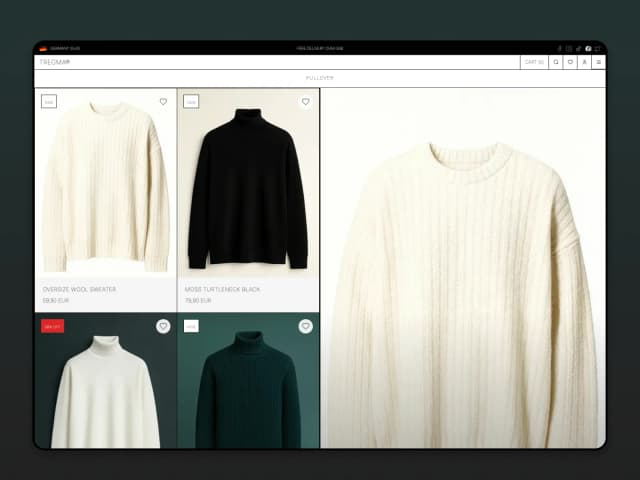The width and height of the screenshot is (640, 480).
Task: Favorite the white turtleneck with heart
Action: tap(163, 326)
